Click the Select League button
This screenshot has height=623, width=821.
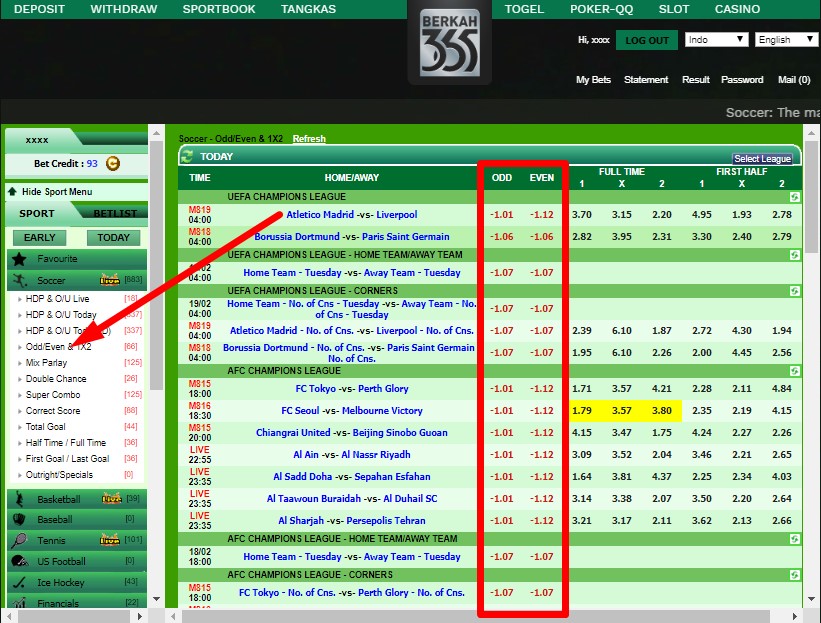(762, 159)
